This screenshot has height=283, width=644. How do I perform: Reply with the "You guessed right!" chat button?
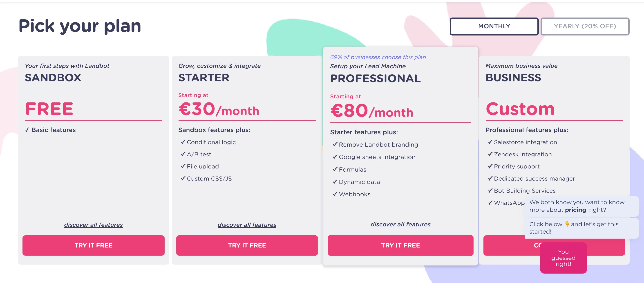(x=563, y=258)
